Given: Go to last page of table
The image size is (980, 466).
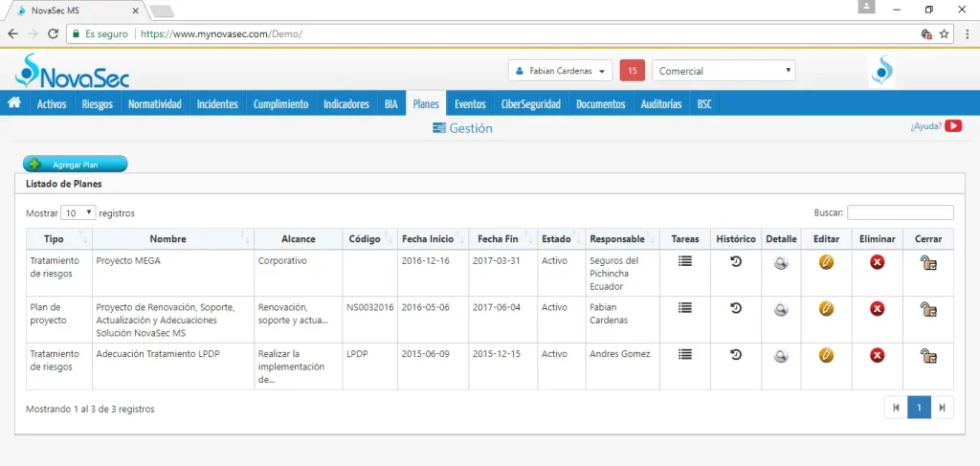Looking at the screenshot, I should pyautogui.click(x=942, y=408).
